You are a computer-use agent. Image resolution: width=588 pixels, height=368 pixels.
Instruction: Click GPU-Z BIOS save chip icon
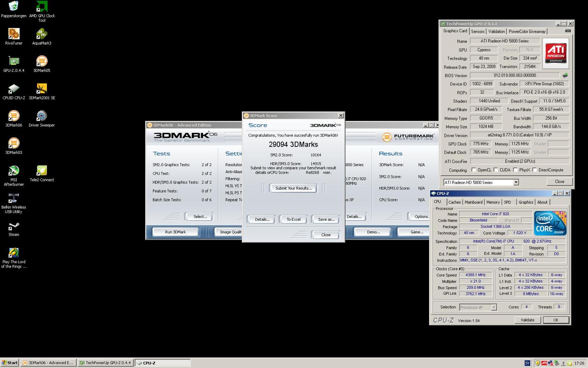tap(565, 75)
